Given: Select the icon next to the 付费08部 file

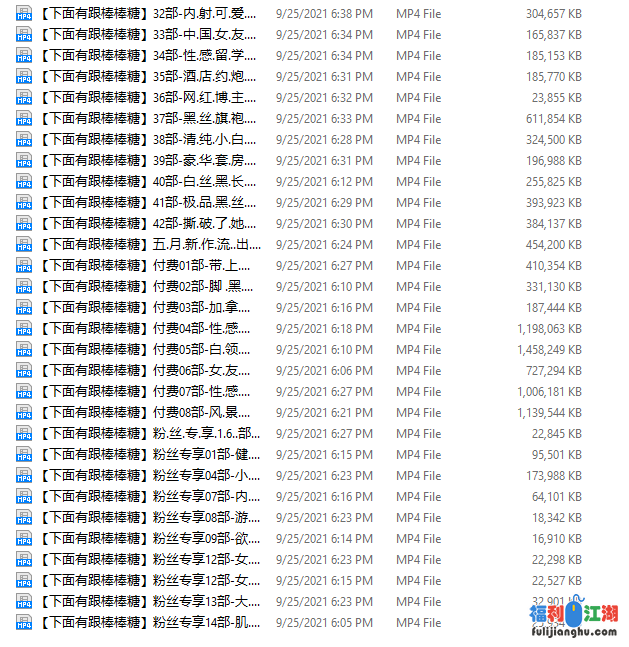Looking at the screenshot, I should pos(24,412).
